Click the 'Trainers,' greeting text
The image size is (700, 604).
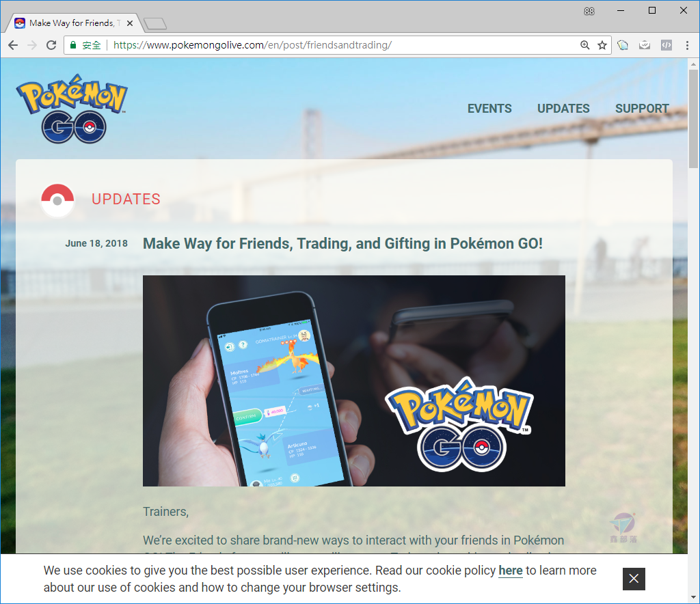point(165,512)
